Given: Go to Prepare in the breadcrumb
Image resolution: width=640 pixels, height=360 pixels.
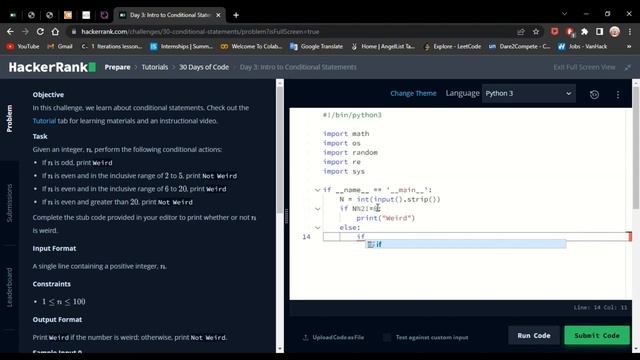Looking at the screenshot, I should [117, 67].
